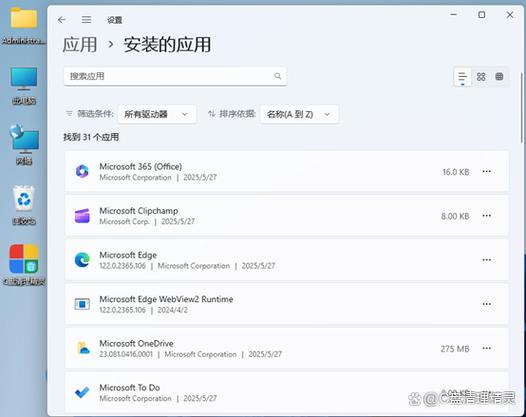
Task: Select the colorful four-square desktop shortcut
Action: 23,264
